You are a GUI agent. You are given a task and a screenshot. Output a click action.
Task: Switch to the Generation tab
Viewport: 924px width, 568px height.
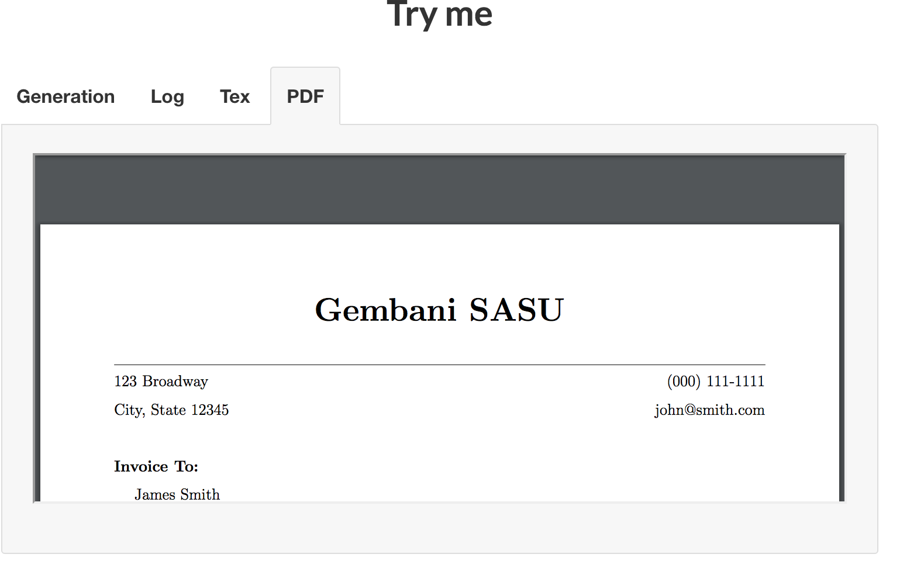(65, 96)
